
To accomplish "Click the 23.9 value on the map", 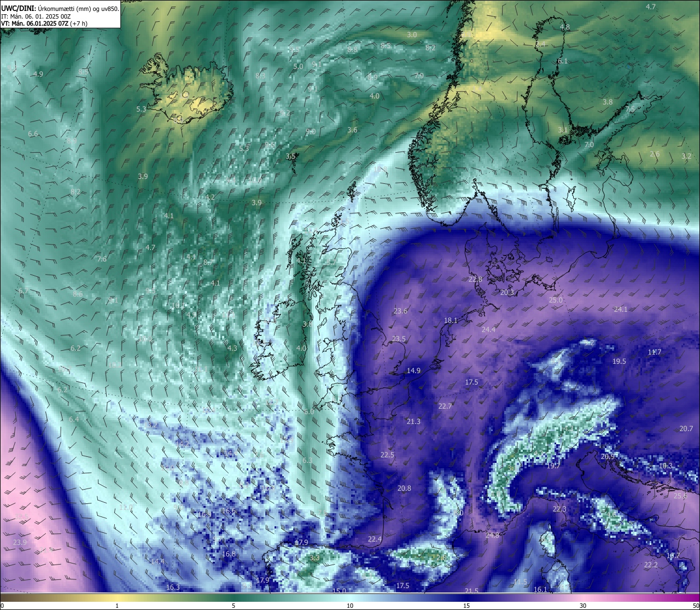I will pyautogui.click(x=20, y=542).
